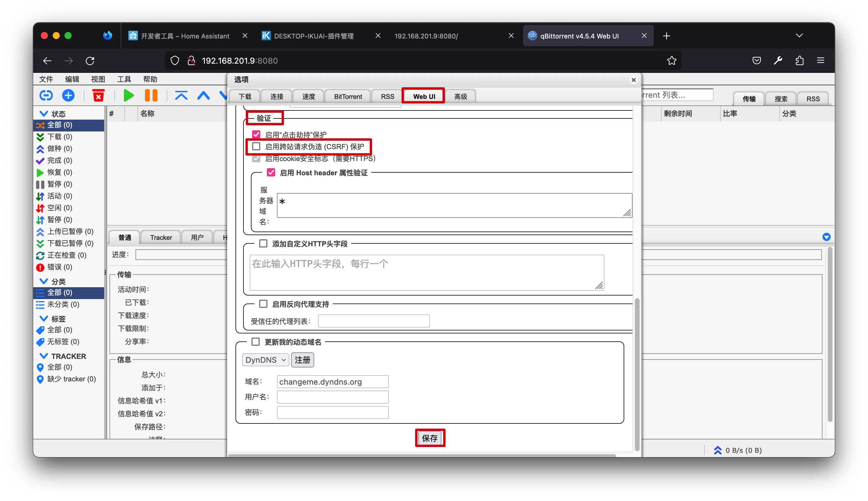Click the blue add torrent file icon
Image resolution: width=868 pixels, height=501 pixels.
coord(68,95)
